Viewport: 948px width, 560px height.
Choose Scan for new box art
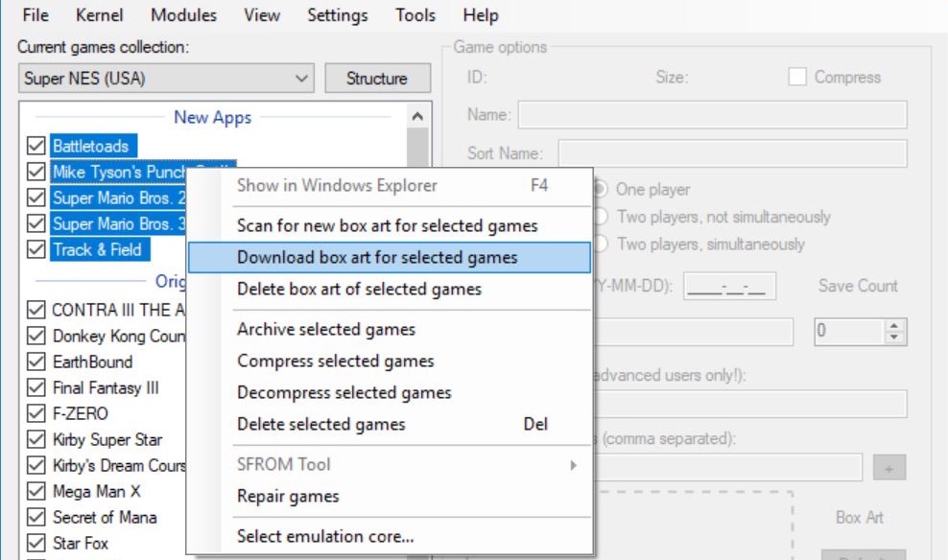point(390,226)
